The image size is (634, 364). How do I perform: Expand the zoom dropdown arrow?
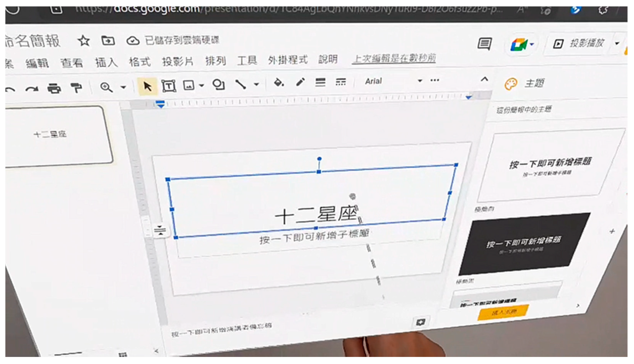point(123,87)
